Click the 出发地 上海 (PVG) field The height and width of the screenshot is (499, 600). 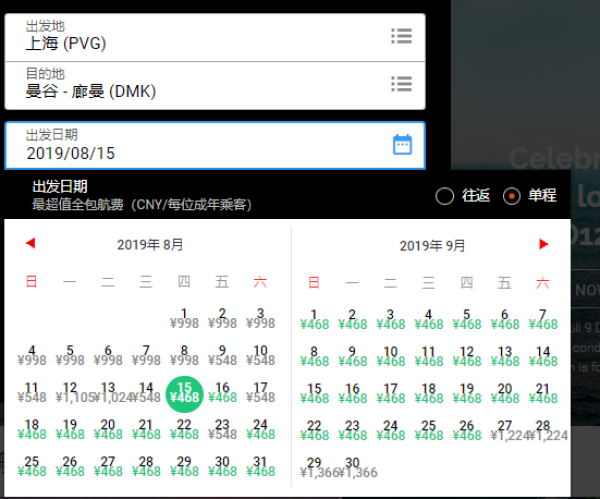pos(215,38)
